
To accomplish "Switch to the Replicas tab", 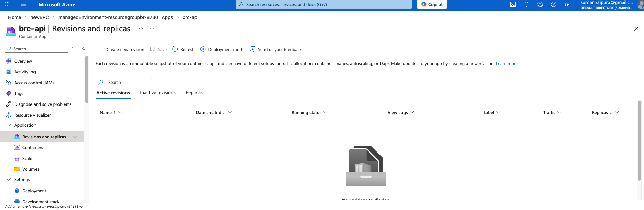I will coord(194,92).
